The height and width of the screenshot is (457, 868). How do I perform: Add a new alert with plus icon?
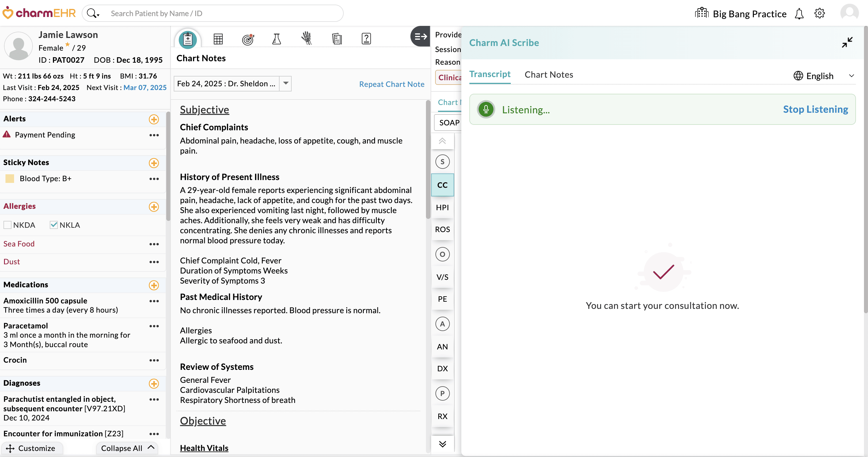coord(154,119)
